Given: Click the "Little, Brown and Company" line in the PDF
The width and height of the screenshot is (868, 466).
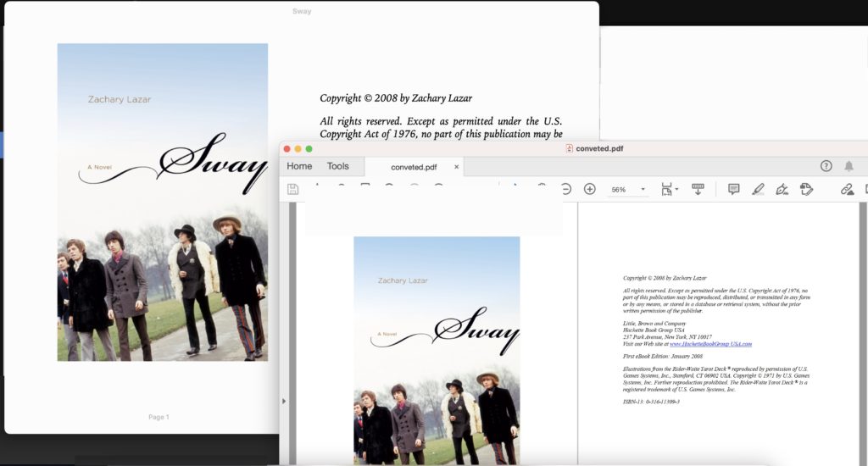Looking at the screenshot, I should [654, 323].
